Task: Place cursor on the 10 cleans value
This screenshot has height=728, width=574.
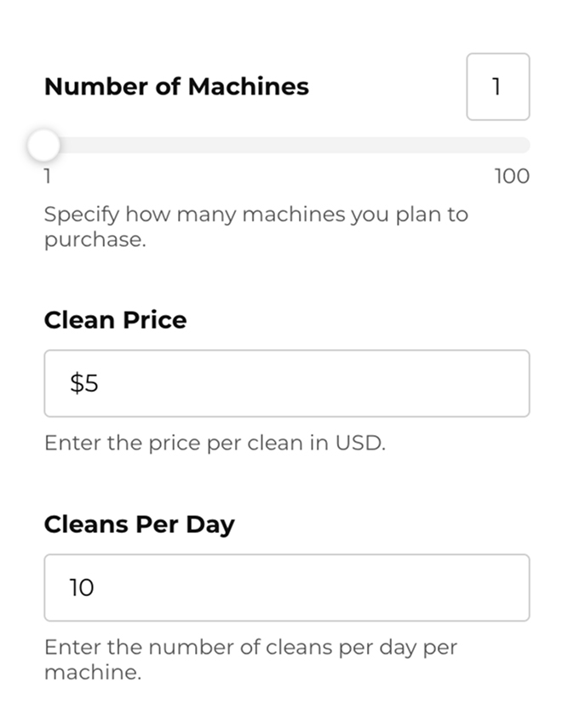Action: click(x=82, y=588)
